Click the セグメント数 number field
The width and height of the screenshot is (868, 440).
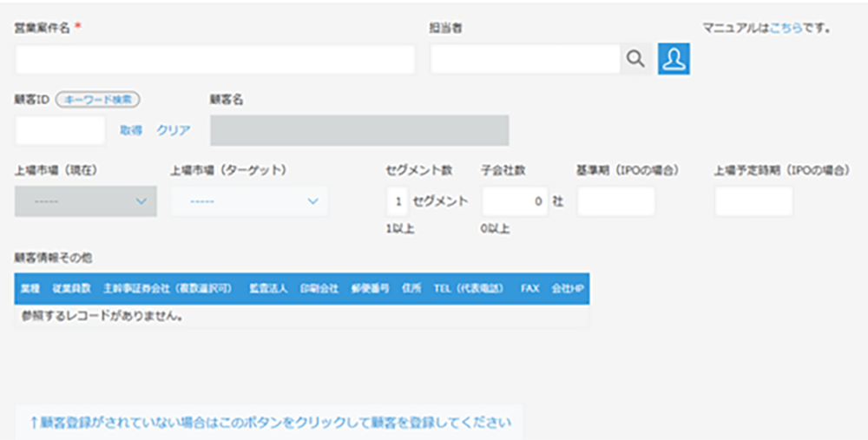pyautogui.click(x=397, y=201)
